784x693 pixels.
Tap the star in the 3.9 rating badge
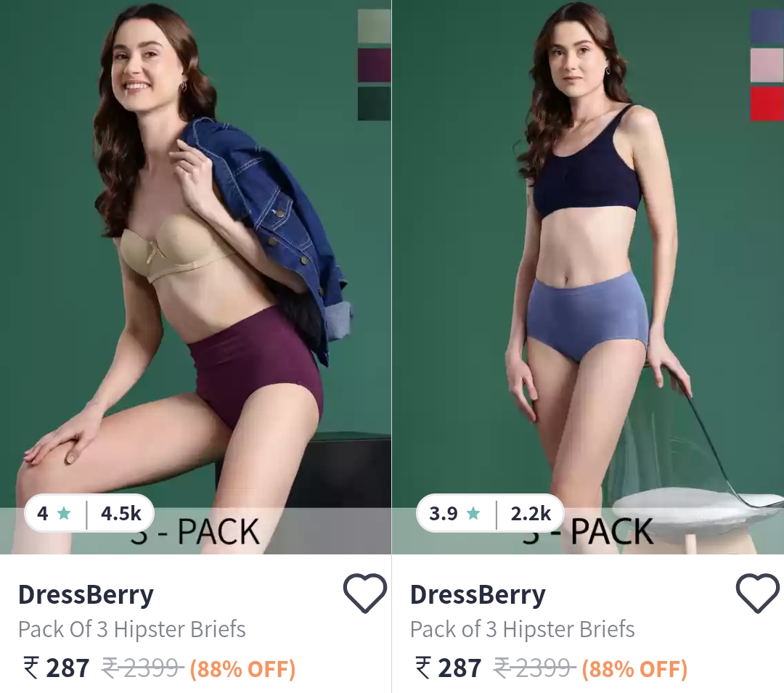[x=473, y=513]
